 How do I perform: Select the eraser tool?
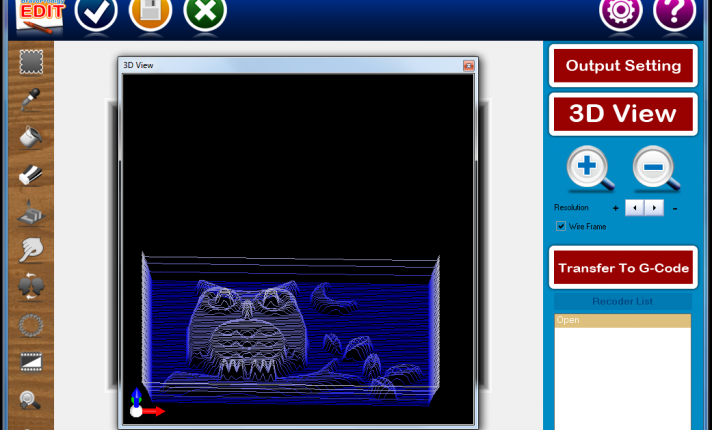pyautogui.click(x=31, y=174)
